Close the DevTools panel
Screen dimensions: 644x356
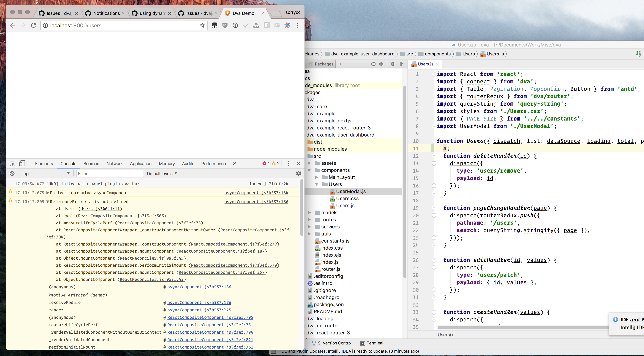pos(299,163)
